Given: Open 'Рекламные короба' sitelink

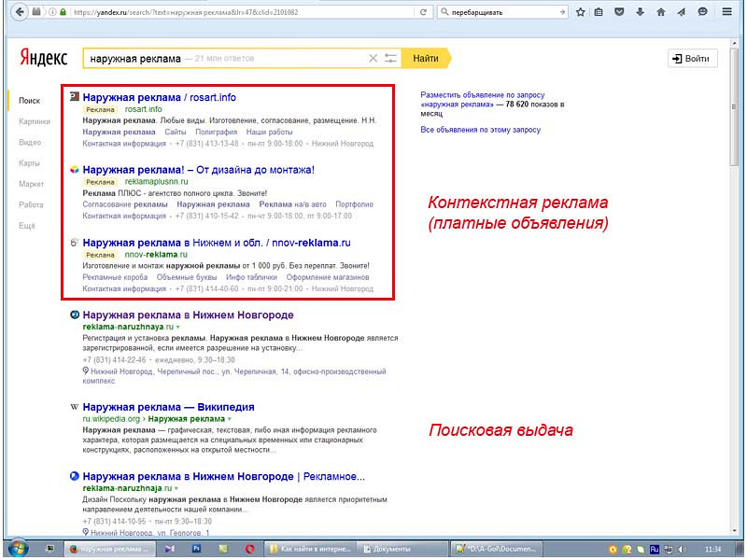Looking at the screenshot, I should 115,277.
